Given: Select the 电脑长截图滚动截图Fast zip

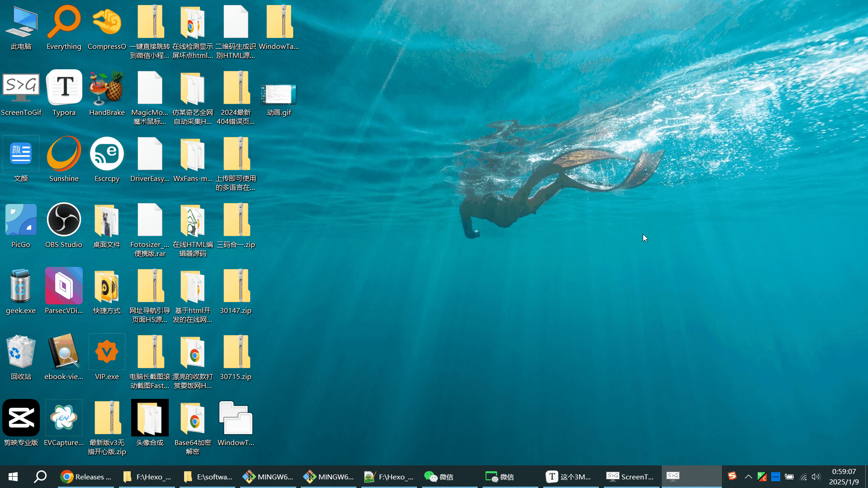Looking at the screenshot, I should click(150, 363).
